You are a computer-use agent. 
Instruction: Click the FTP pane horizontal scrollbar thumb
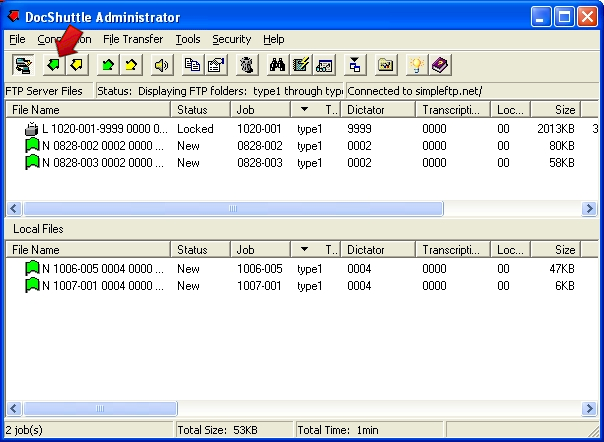point(233,208)
